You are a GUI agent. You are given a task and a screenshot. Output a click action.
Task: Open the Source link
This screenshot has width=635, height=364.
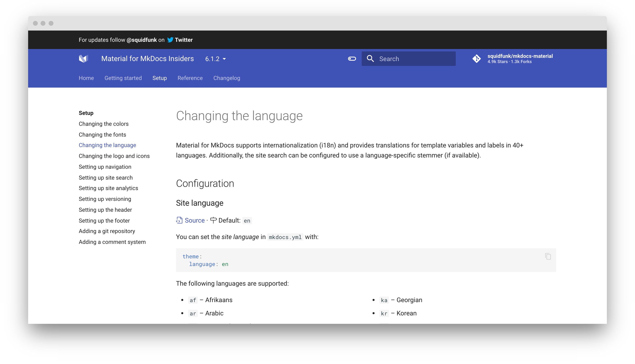tap(195, 220)
